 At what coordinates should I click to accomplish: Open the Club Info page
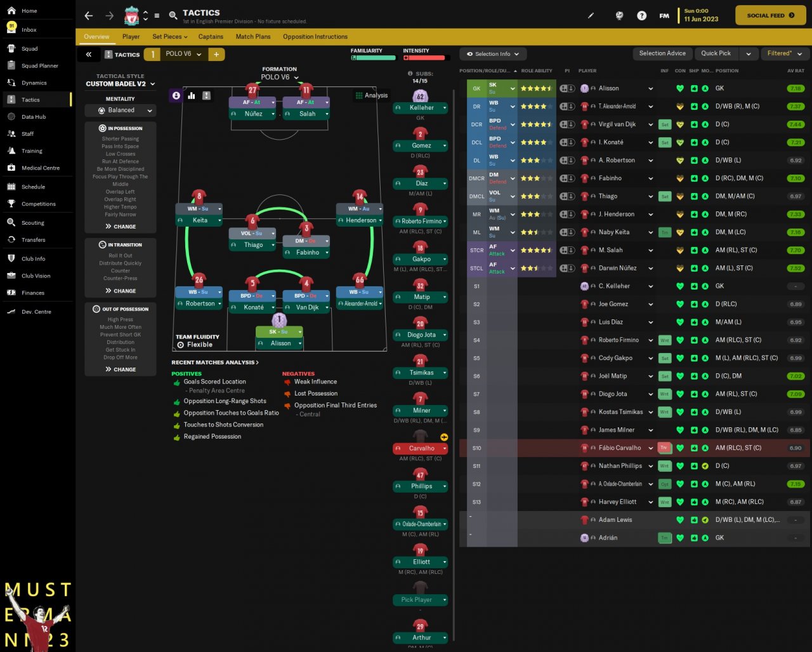(33, 259)
